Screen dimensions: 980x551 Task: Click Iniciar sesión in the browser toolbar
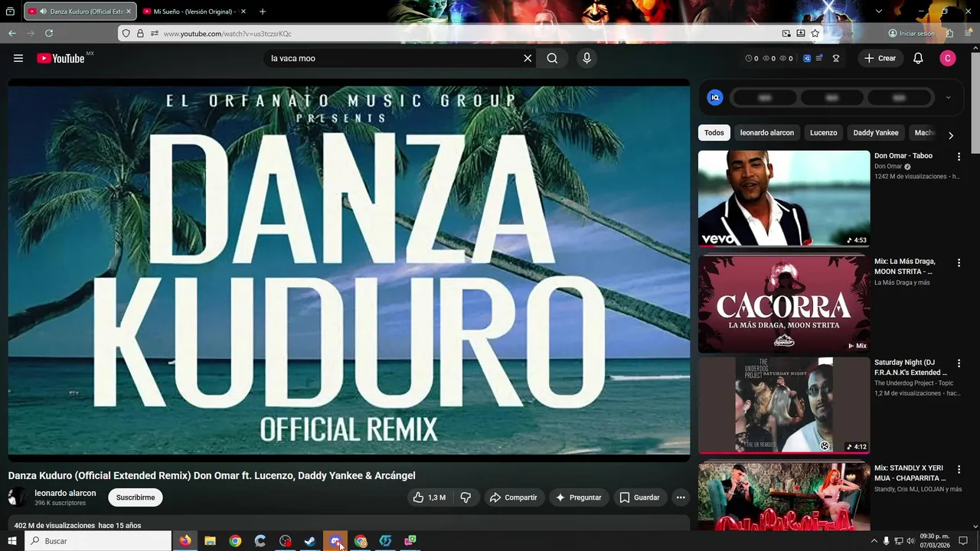click(x=911, y=34)
